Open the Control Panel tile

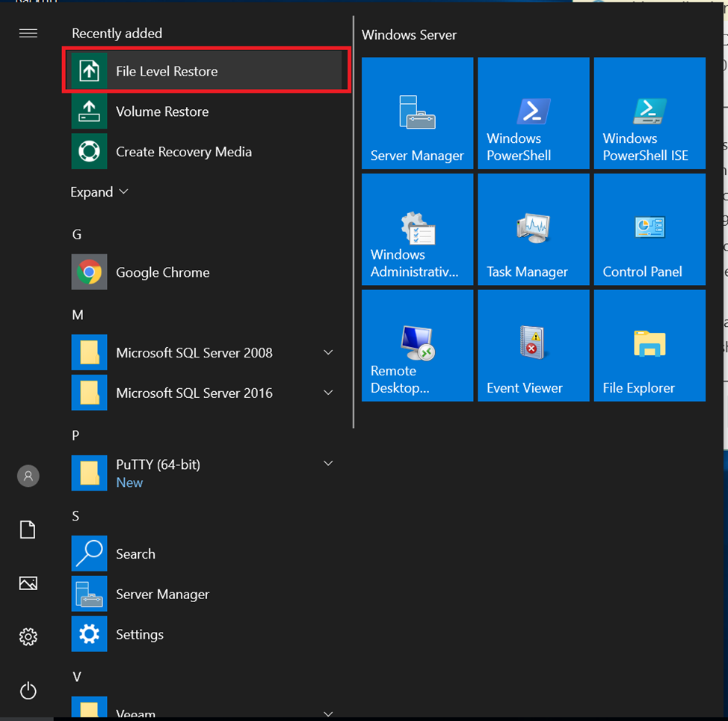click(649, 230)
